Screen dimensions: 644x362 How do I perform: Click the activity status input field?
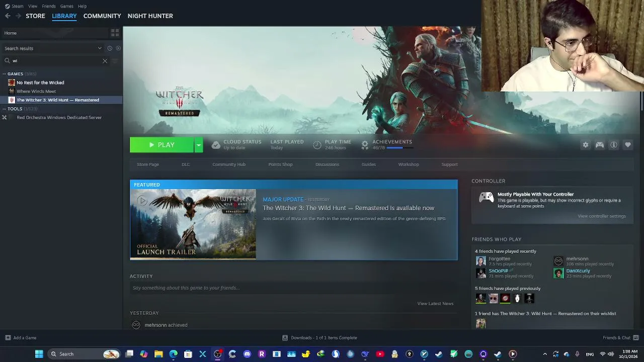coord(294,288)
